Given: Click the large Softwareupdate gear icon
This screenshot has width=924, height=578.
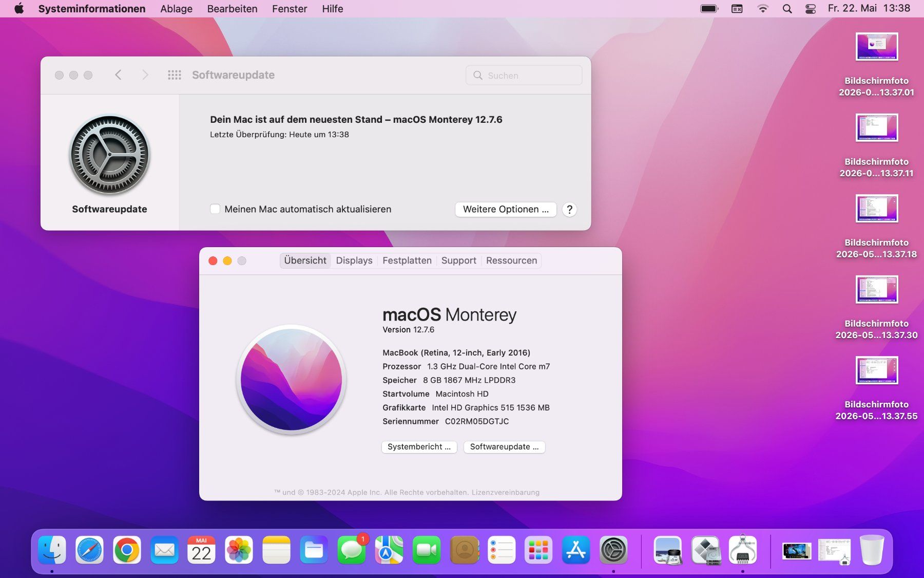Looking at the screenshot, I should click(109, 155).
